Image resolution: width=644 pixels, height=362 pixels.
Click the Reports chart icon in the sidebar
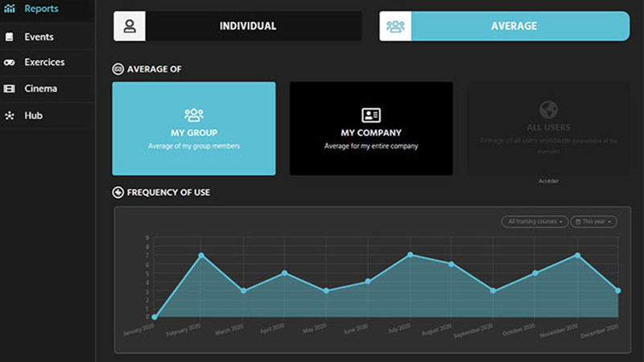click(x=10, y=8)
